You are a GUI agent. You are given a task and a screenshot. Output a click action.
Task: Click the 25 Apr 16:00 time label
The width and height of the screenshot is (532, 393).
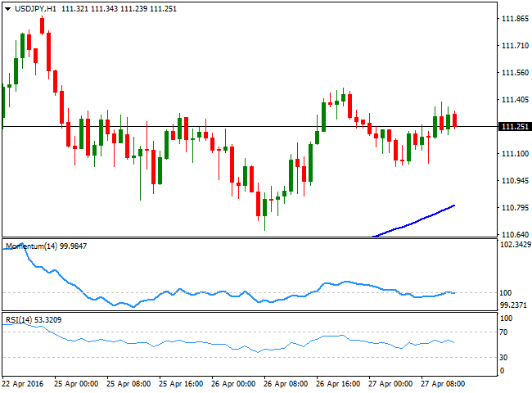181,384
